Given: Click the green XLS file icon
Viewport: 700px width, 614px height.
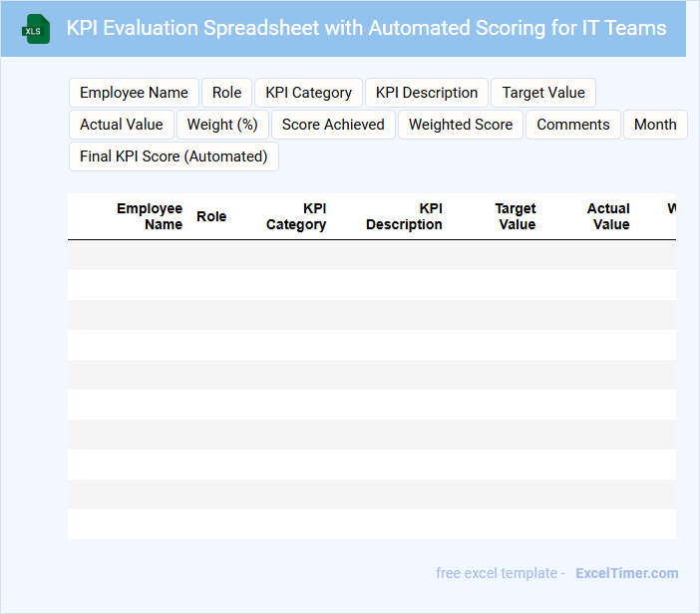Looking at the screenshot, I should [x=36, y=29].
